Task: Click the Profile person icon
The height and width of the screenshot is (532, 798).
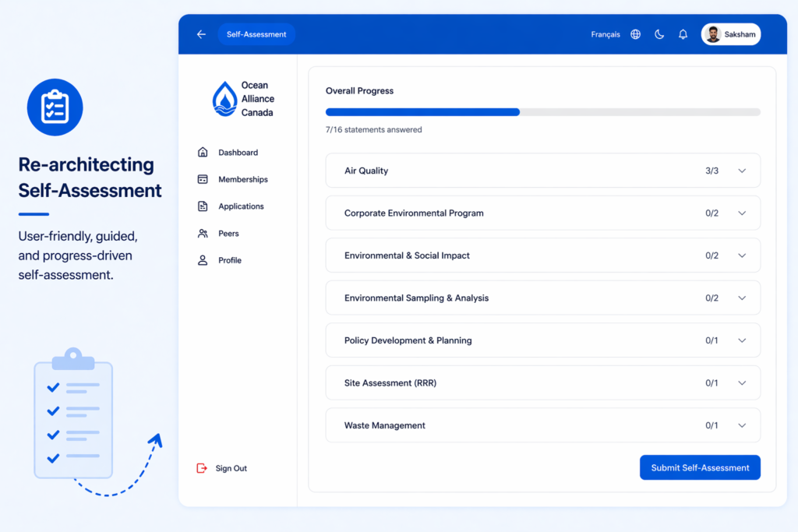Action: [203, 260]
